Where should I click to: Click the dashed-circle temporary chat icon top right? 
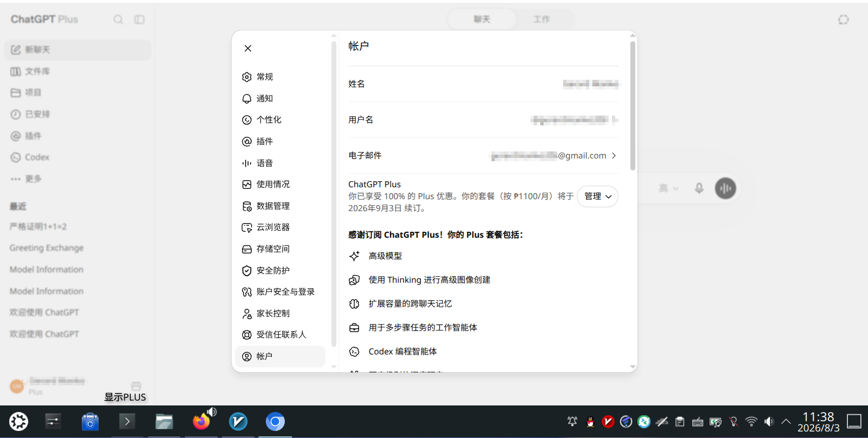pyautogui.click(x=843, y=20)
